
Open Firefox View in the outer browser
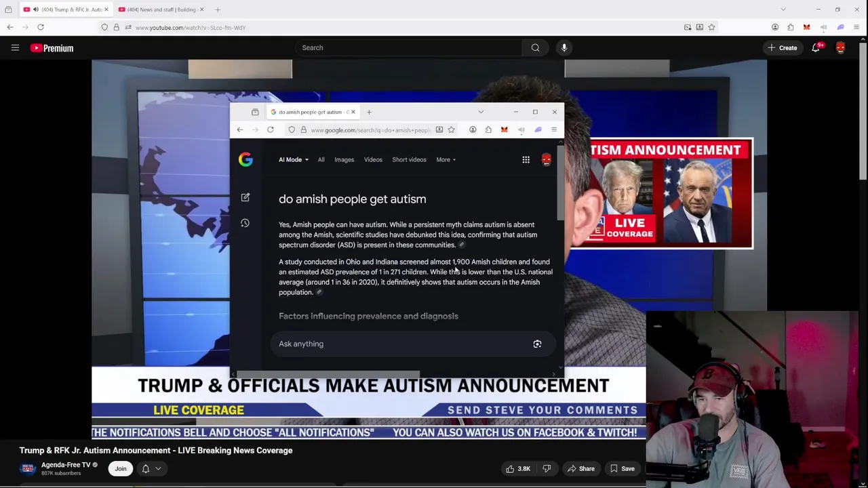pyautogui.click(x=8, y=9)
